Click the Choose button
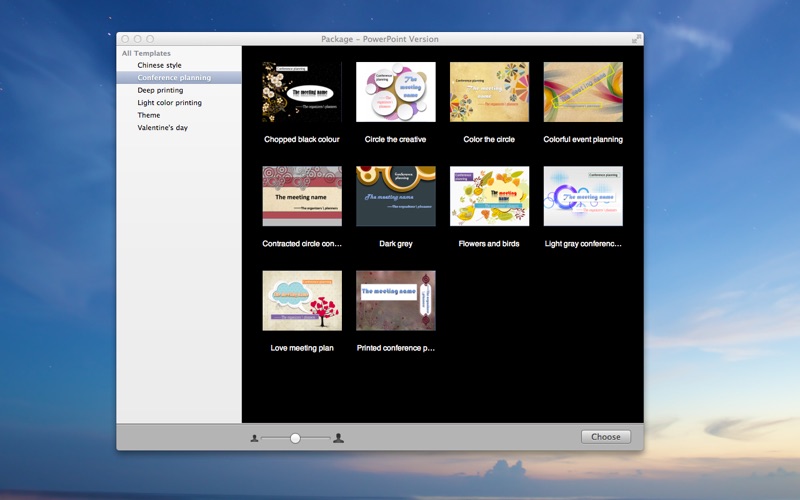The image size is (800, 500). (606, 437)
